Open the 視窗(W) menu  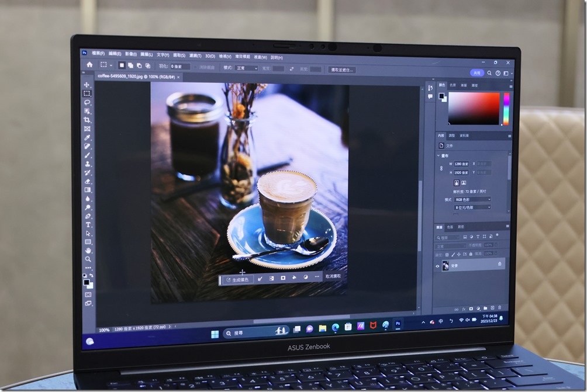[x=261, y=57]
